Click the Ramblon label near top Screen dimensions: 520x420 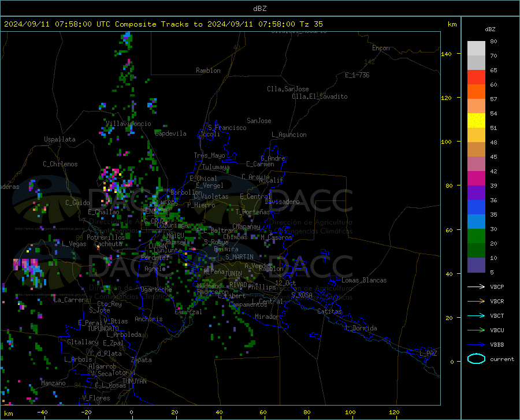coord(208,70)
